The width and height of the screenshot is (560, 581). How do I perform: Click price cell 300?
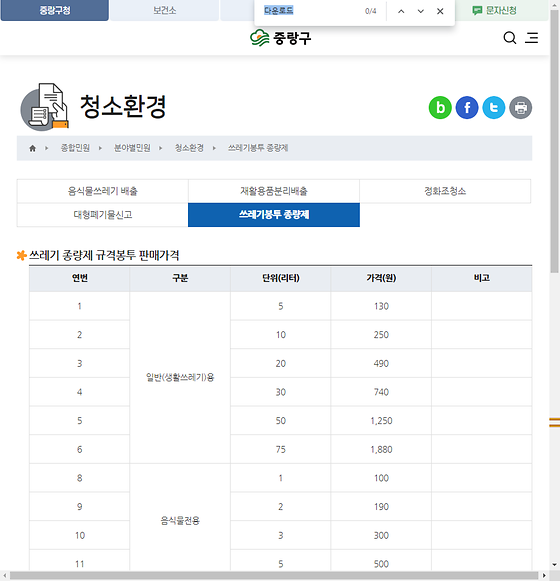pos(381,536)
